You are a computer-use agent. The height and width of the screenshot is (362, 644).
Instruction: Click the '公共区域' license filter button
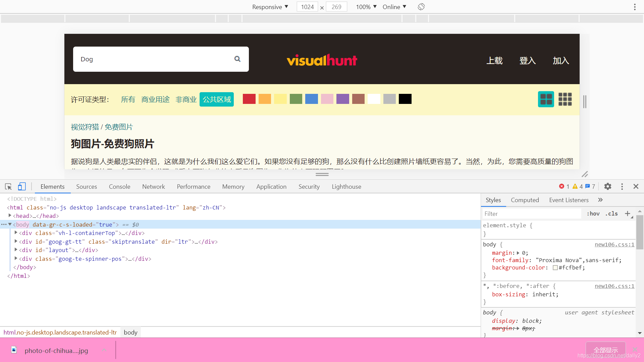tap(216, 99)
